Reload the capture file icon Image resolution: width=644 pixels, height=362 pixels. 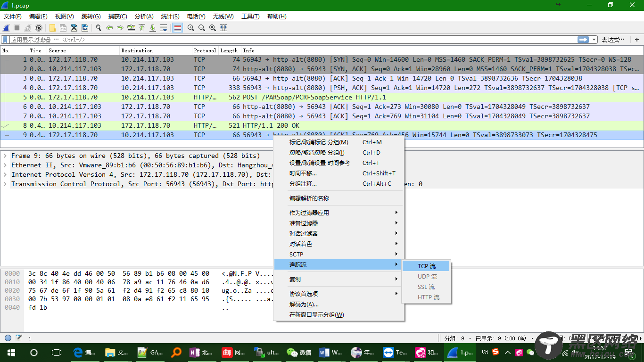tap(85, 28)
